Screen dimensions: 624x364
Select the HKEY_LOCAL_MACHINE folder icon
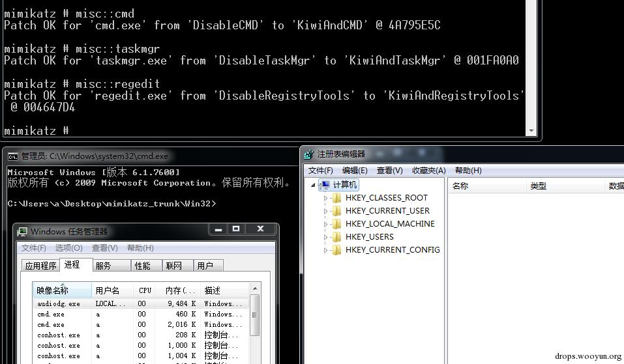(x=336, y=224)
